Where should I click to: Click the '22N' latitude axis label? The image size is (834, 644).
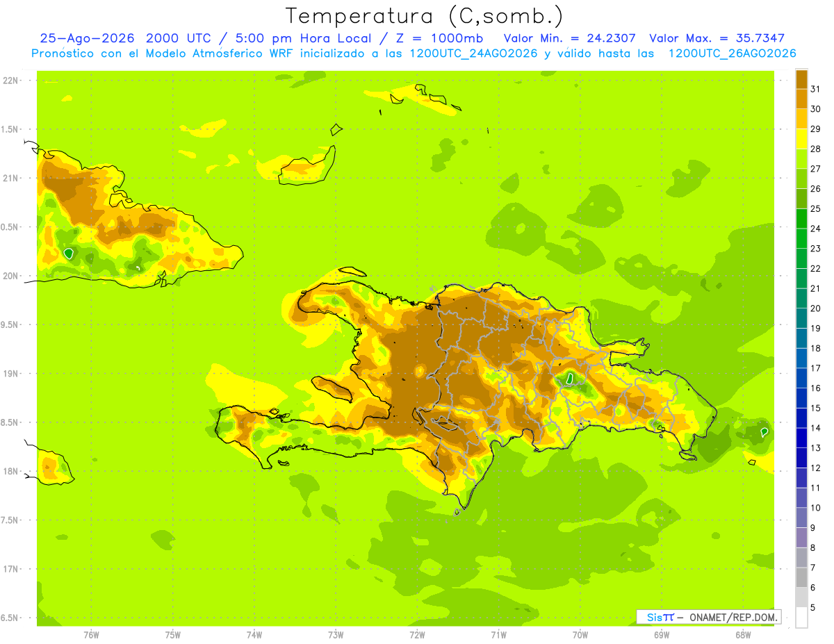11,80
